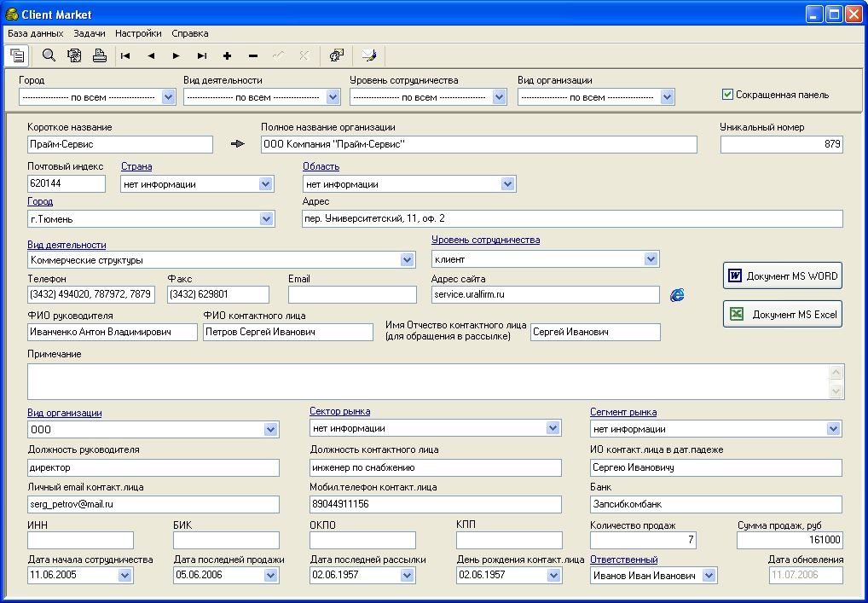
Task: Click Вид организации link label in form
Action: tap(64, 413)
